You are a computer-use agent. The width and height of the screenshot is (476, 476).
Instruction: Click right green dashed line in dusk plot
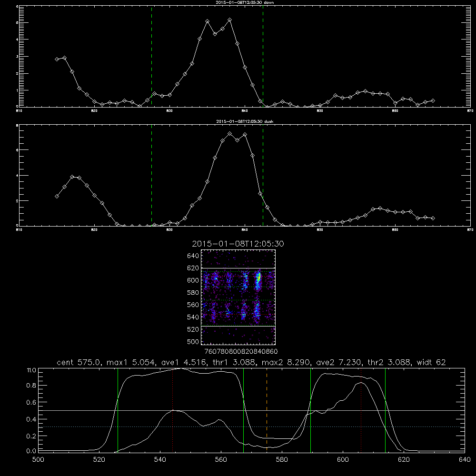[x=263, y=175]
